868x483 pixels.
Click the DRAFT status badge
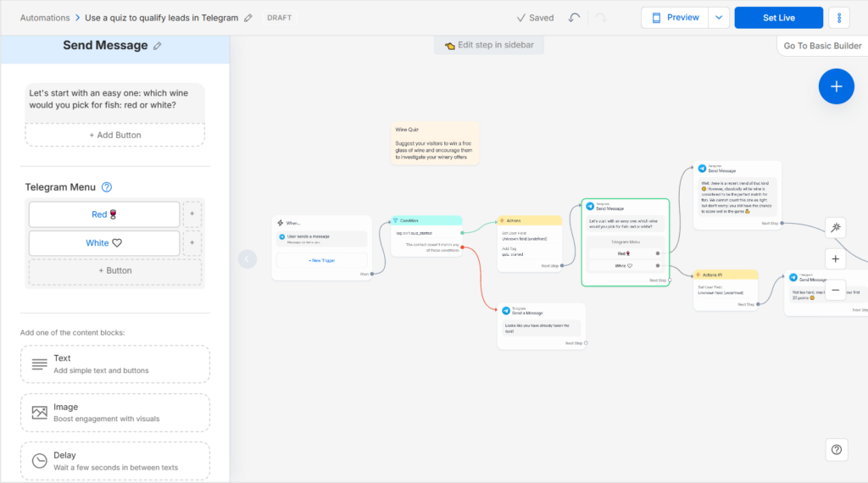pyautogui.click(x=279, y=18)
